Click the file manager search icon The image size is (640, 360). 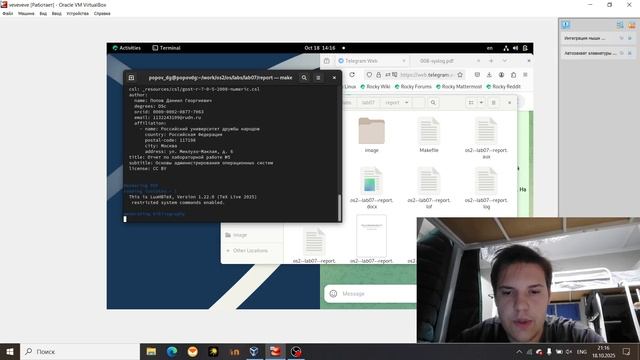click(x=433, y=102)
